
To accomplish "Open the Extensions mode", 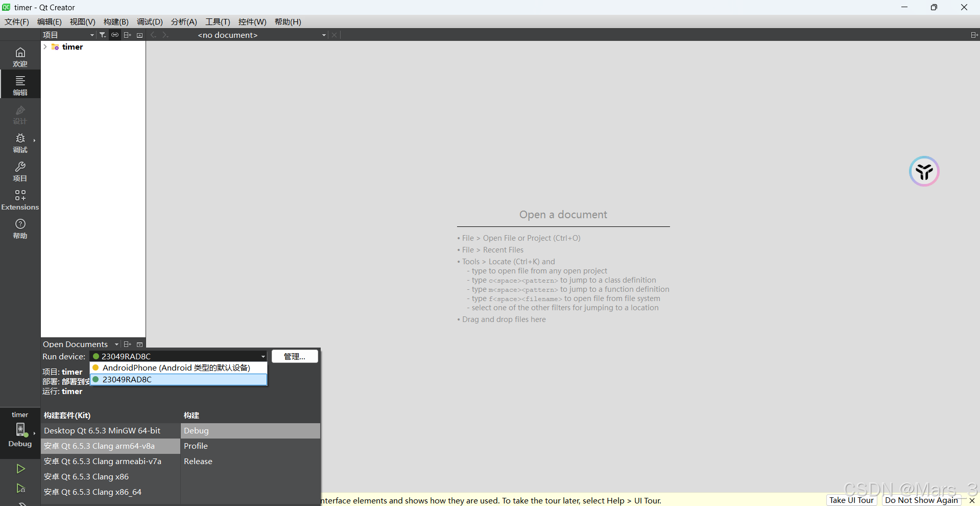I will click(x=20, y=200).
